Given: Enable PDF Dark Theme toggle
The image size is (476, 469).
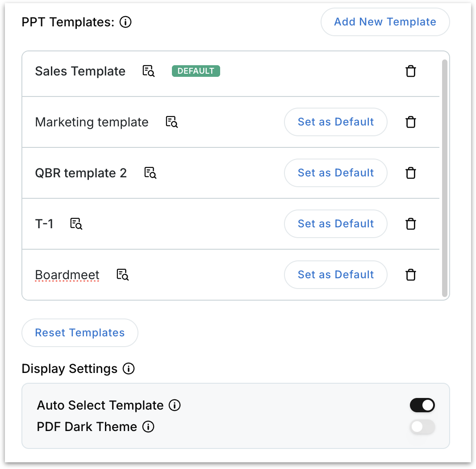Looking at the screenshot, I should [422, 427].
